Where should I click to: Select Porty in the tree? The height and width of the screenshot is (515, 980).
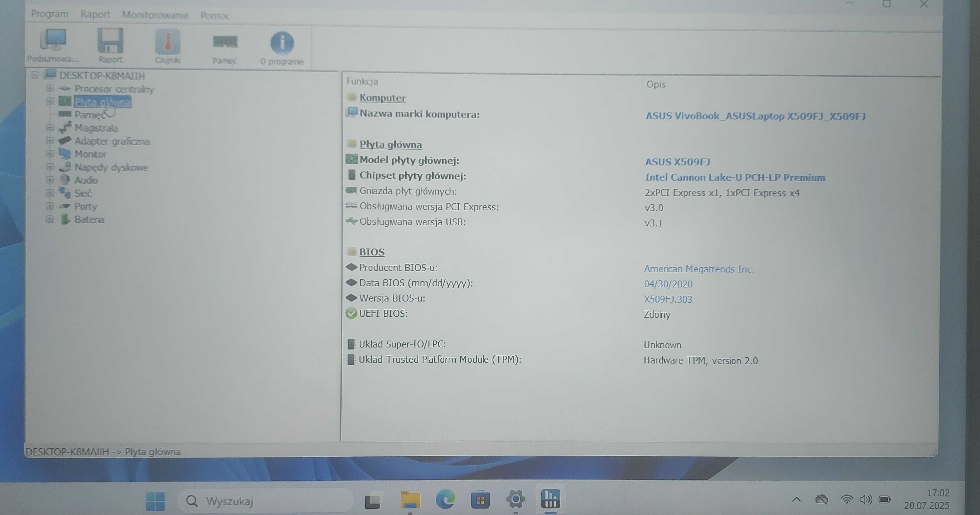click(x=86, y=206)
